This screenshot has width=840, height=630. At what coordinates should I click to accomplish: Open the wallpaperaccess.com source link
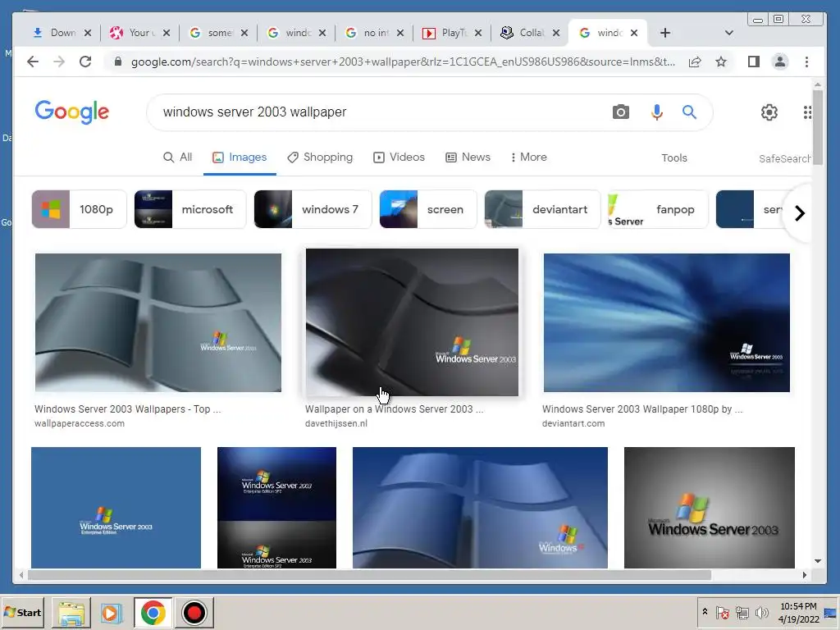click(80, 423)
